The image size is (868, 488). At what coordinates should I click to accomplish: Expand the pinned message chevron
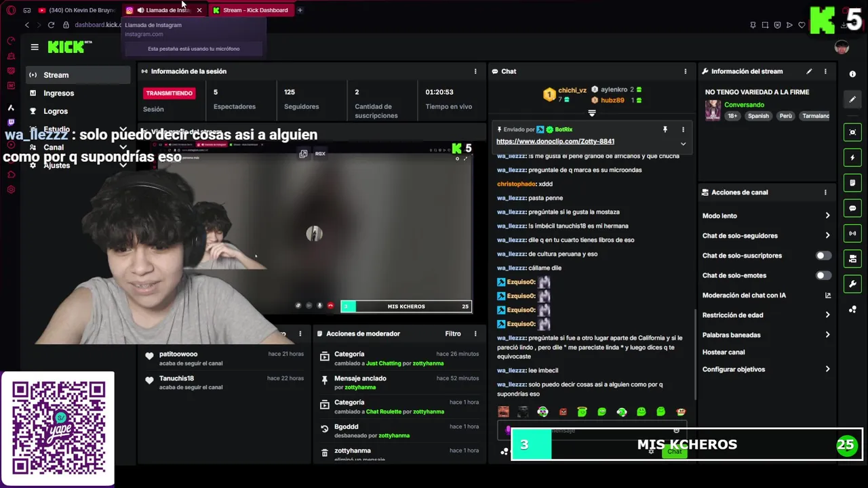683,144
